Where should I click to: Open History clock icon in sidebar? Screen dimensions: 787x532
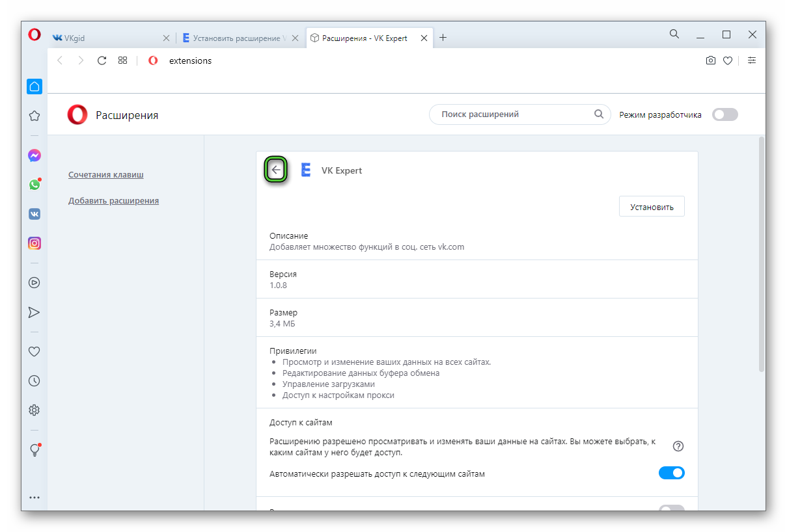(x=35, y=381)
